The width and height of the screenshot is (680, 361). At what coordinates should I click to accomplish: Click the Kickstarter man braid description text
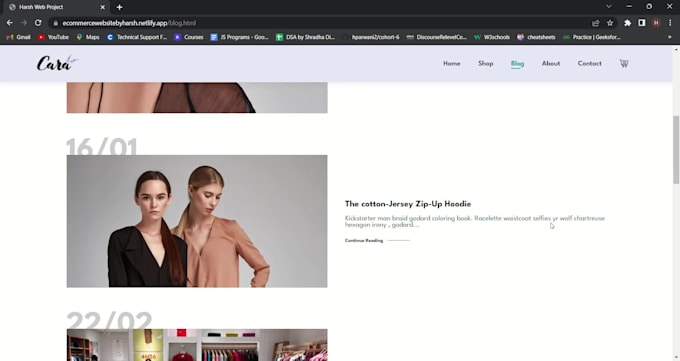pos(474,221)
